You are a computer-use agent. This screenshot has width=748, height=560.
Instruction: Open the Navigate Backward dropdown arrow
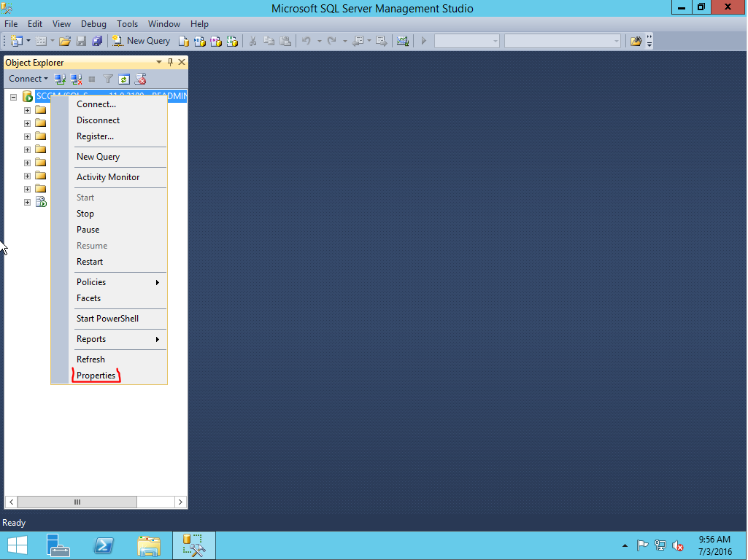369,41
